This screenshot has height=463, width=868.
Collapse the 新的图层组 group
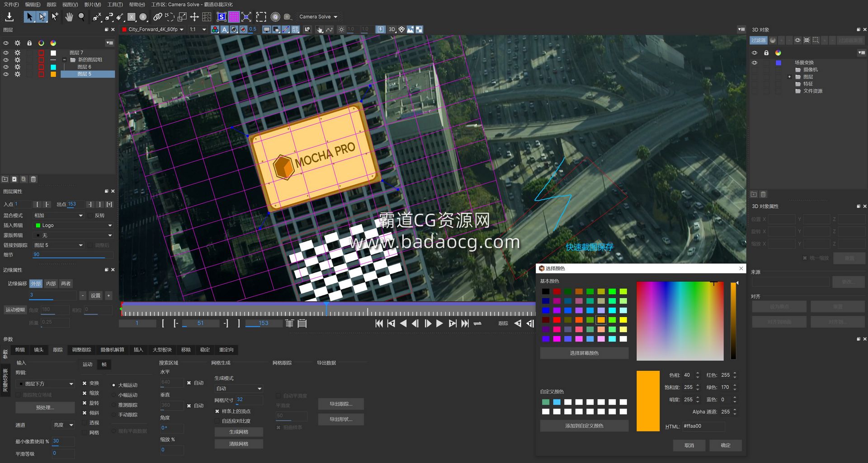(x=64, y=60)
